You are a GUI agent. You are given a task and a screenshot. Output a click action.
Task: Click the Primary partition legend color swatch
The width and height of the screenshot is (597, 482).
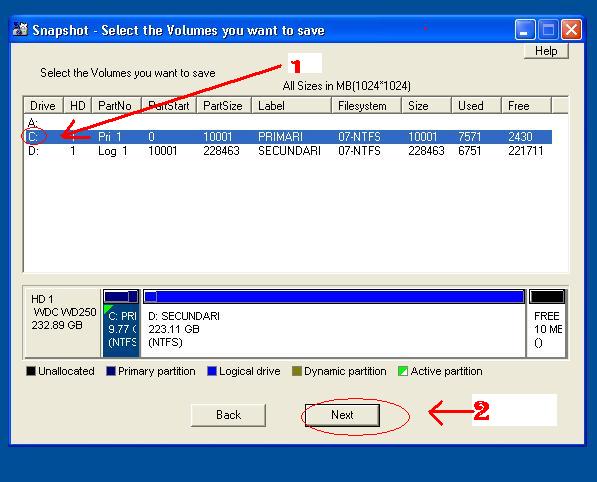click(111, 371)
